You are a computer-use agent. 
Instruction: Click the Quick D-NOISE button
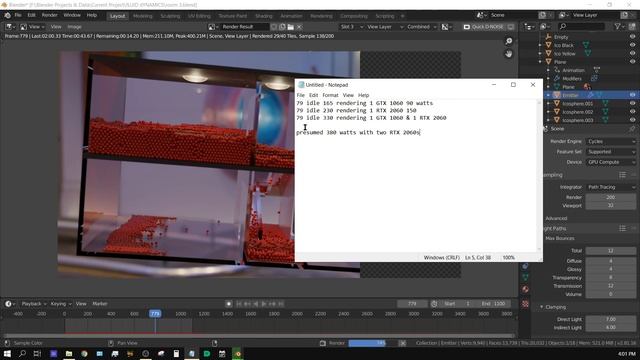pyautogui.click(x=483, y=27)
